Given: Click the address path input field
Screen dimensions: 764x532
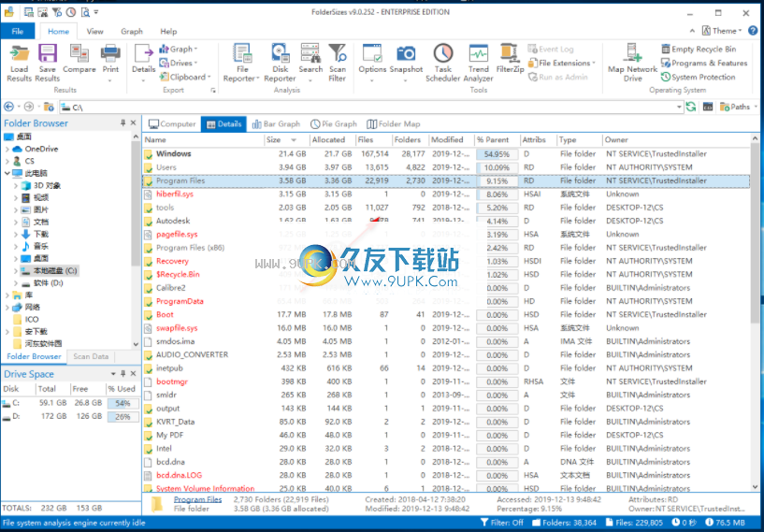Looking at the screenshot, I should [x=368, y=107].
